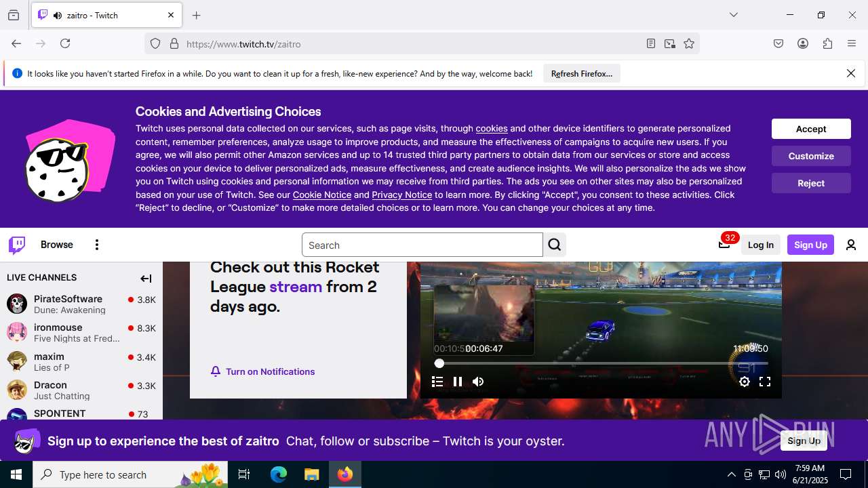Click the video progress seek bar
868x488 pixels.
click(x=601, y=363)
